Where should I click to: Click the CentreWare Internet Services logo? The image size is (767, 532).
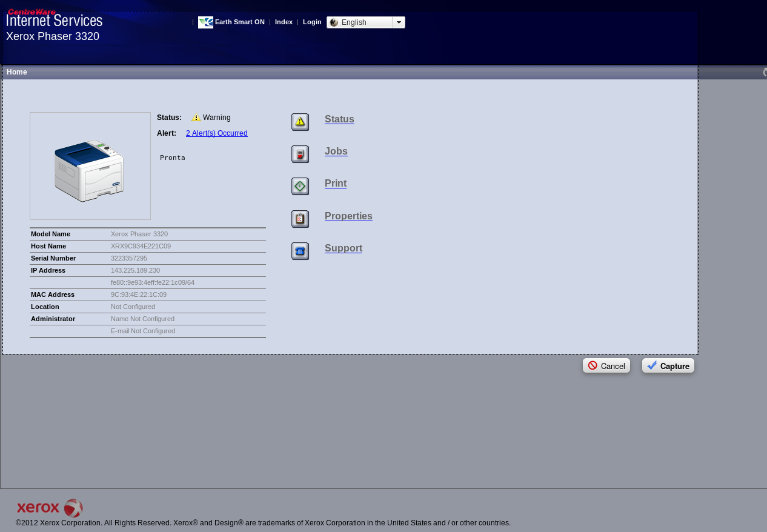(x=55, y=18)
